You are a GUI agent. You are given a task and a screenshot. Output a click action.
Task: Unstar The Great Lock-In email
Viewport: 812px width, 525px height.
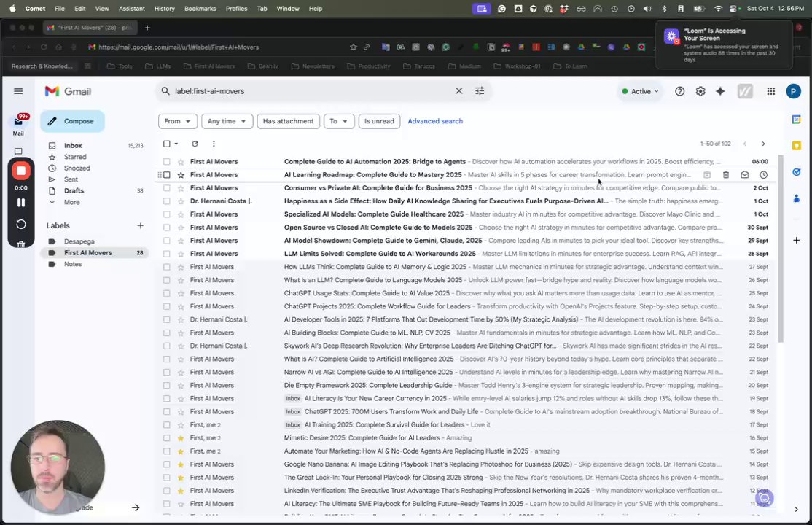(181, 478)
